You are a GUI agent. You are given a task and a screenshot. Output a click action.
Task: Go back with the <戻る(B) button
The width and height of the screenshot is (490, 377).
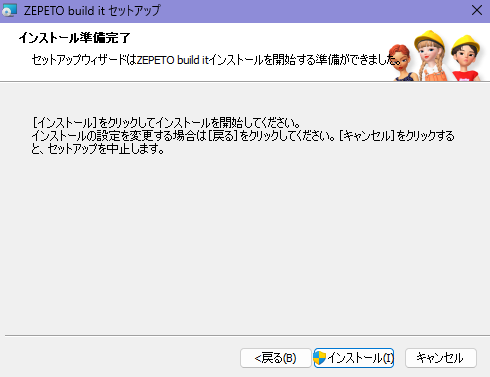tap(276, 358)
